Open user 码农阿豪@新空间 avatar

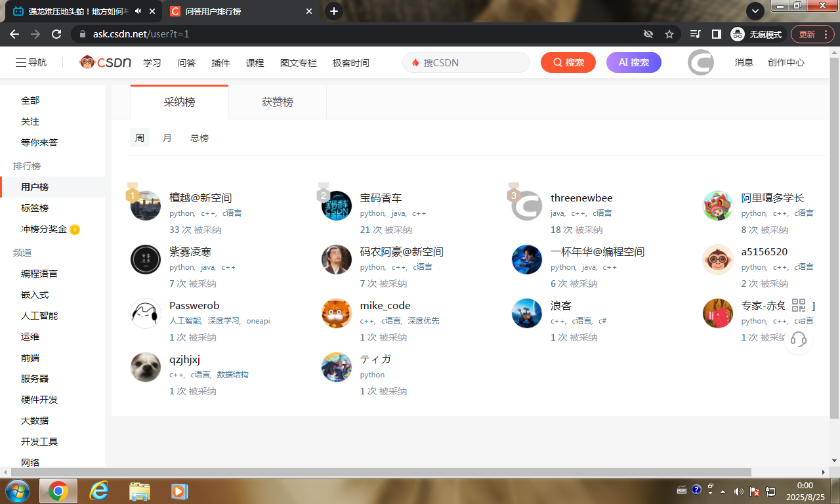[x=337, y=259]
